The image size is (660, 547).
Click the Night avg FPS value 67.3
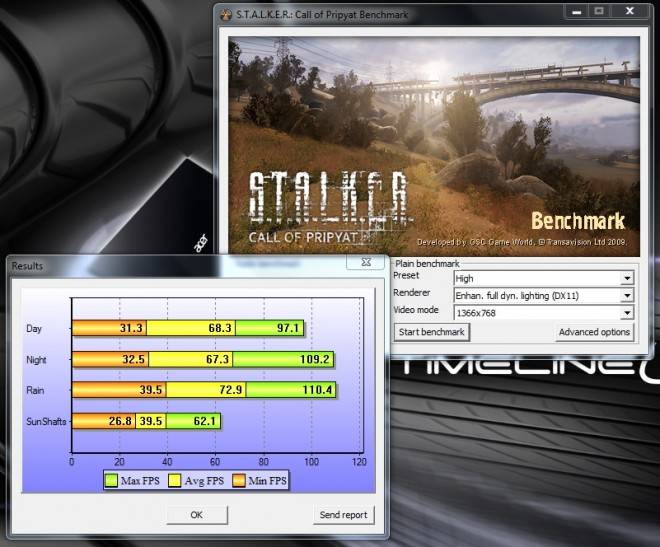click(x=217, y=359)
